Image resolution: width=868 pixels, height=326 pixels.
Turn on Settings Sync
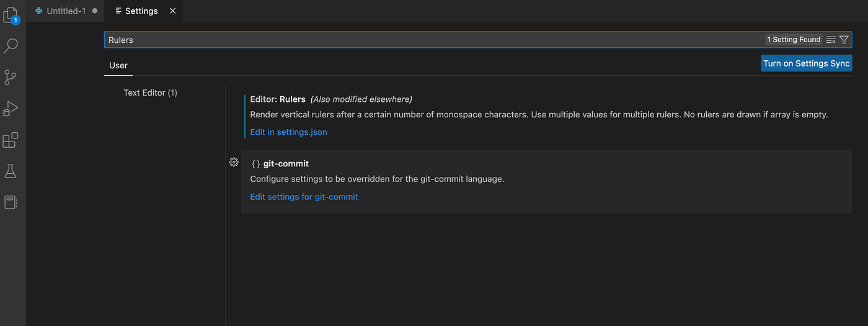806,63
